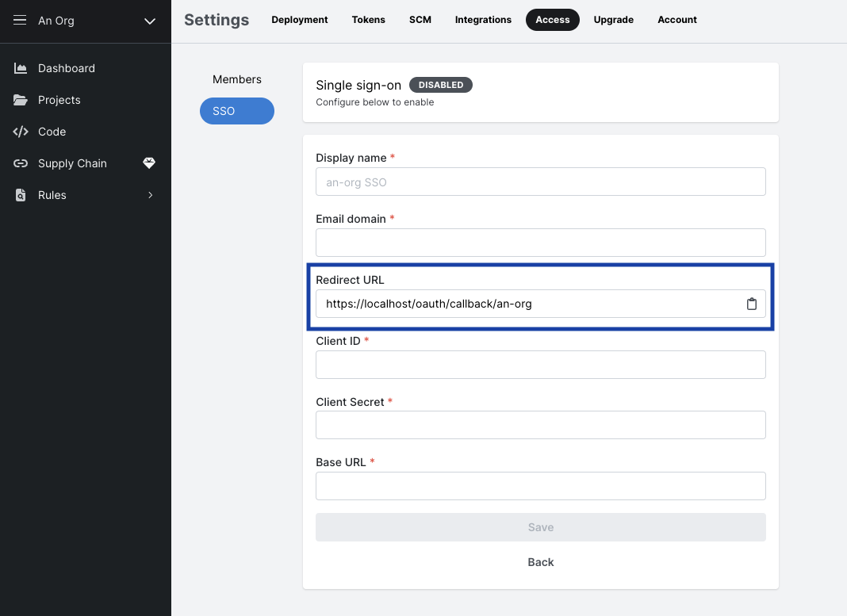Screen dimensions: 847x616
Task: Copy the Redirect URL using the clipboard icon
Action: [x=751, y=304]
